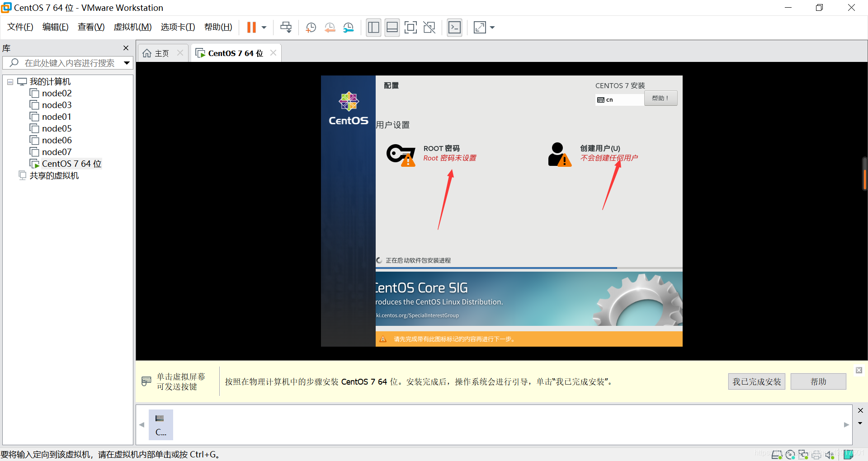
Task: Click the sound card status icon
Action: (x=830, y=455)
